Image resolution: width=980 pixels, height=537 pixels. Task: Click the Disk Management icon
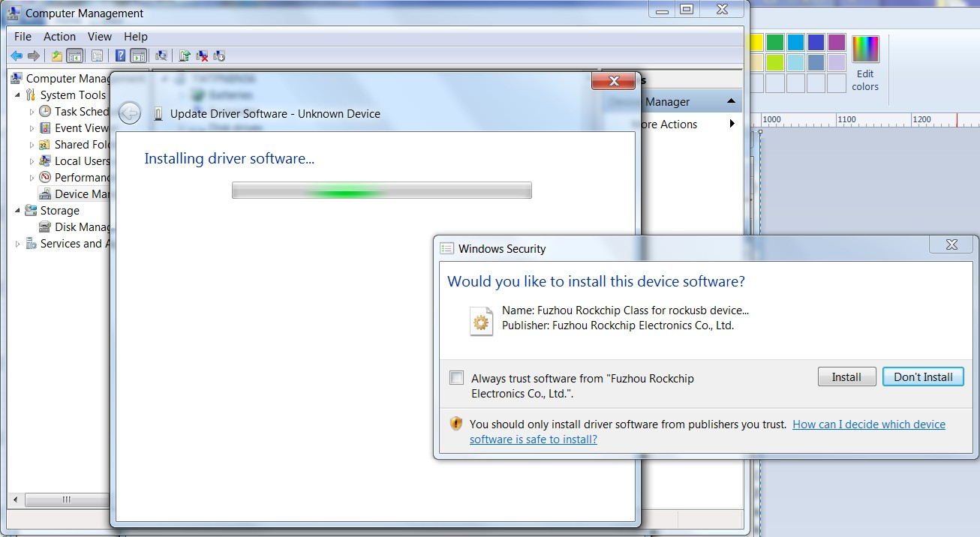[x=45, y=226]
